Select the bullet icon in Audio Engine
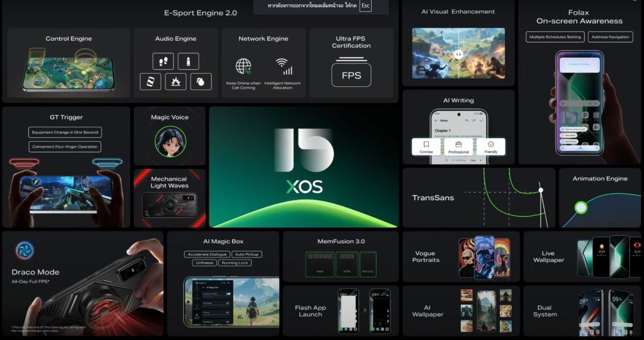644x340 pixels. [189, 61]
